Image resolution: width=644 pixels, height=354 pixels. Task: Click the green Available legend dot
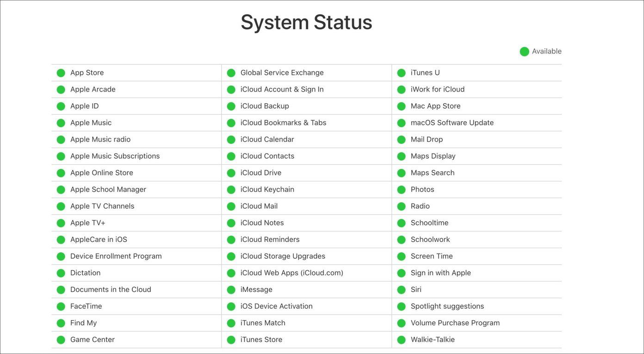524,51
